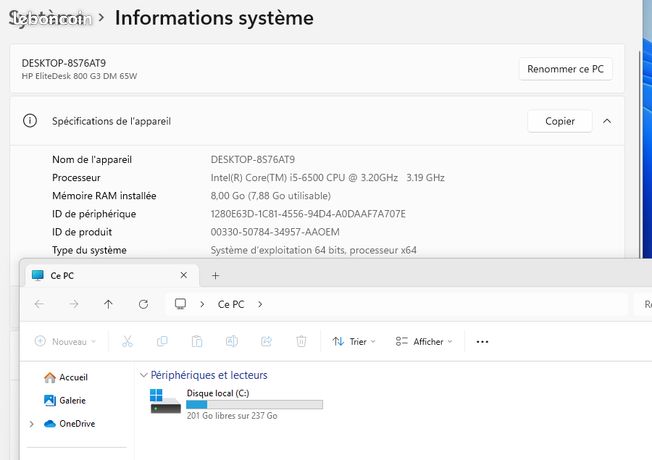652x460 pixels.
Task: Expand the OneDrive tree item
Action: [32, 424]
